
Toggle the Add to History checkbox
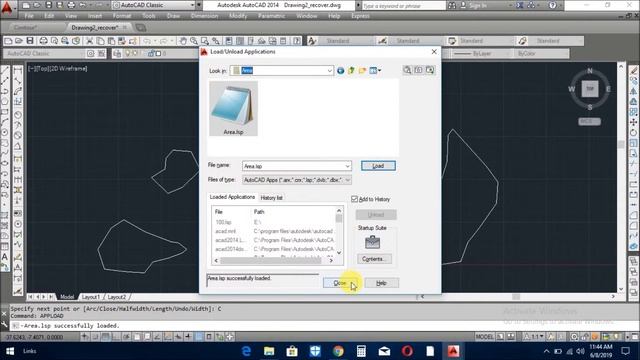354,199
